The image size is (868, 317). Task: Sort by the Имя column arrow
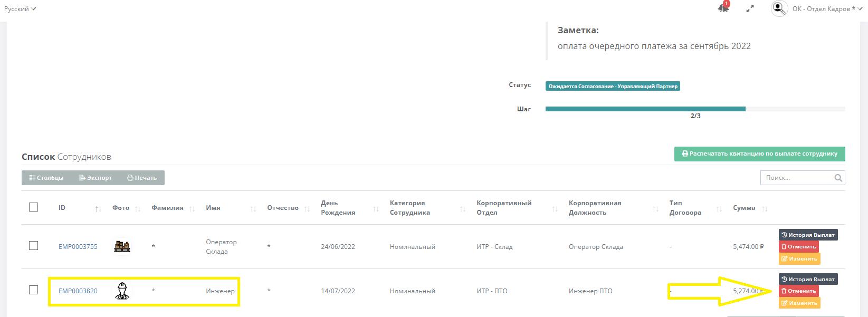tap(253, 209)
